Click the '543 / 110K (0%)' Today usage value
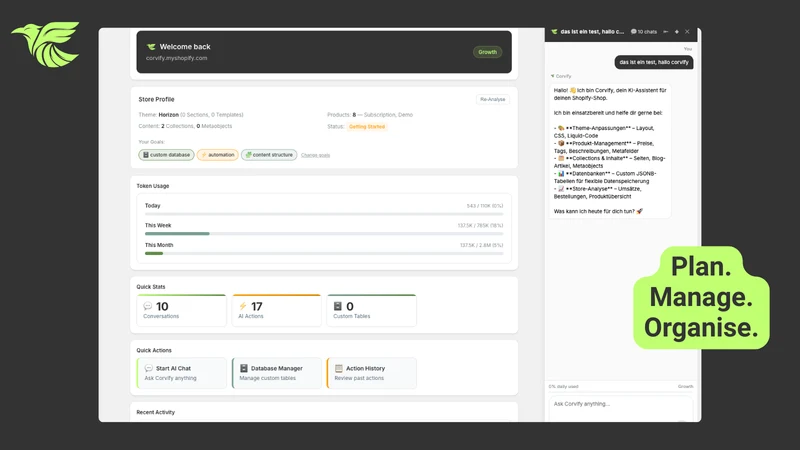Screen dimensions: 800x450 [485, 206]
